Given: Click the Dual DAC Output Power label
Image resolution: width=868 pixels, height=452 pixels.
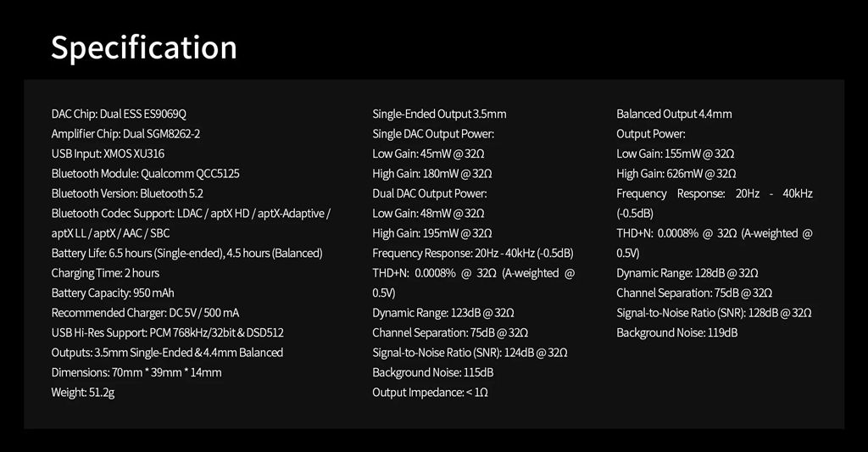Looking at the screenshot, I should (430, 193).
